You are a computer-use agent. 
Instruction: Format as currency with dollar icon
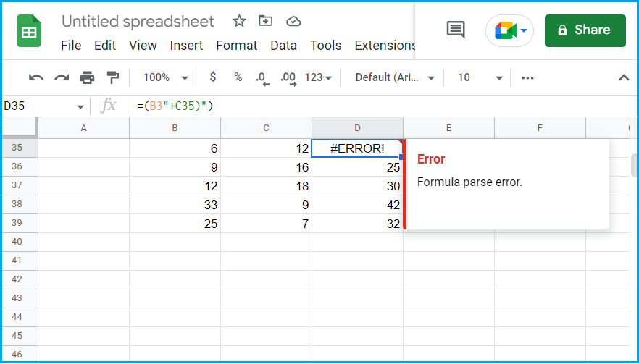pos(212,77)
